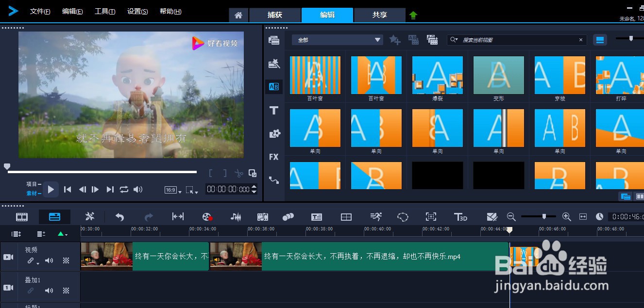This screenshot has width=644, height=308.
Task: Fit project in timeline window
Action: pyautogui.click(x=583, y=217)
